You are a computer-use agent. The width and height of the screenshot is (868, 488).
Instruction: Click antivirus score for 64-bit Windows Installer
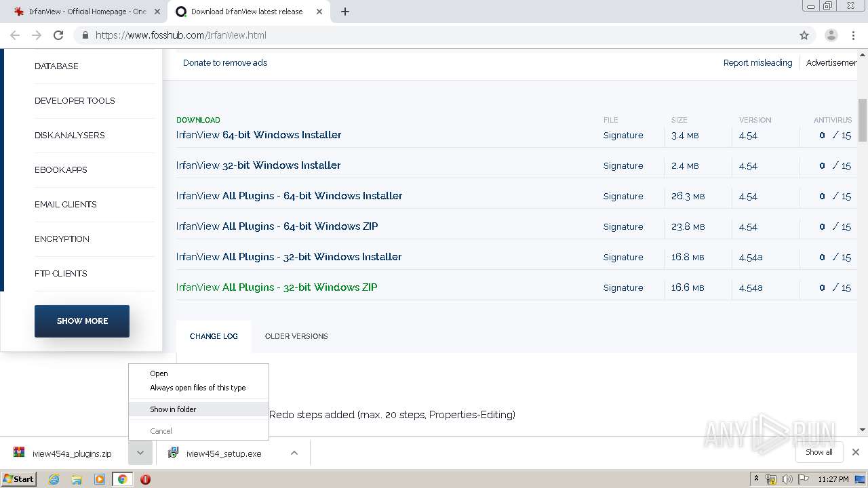[x=835, y=136]
